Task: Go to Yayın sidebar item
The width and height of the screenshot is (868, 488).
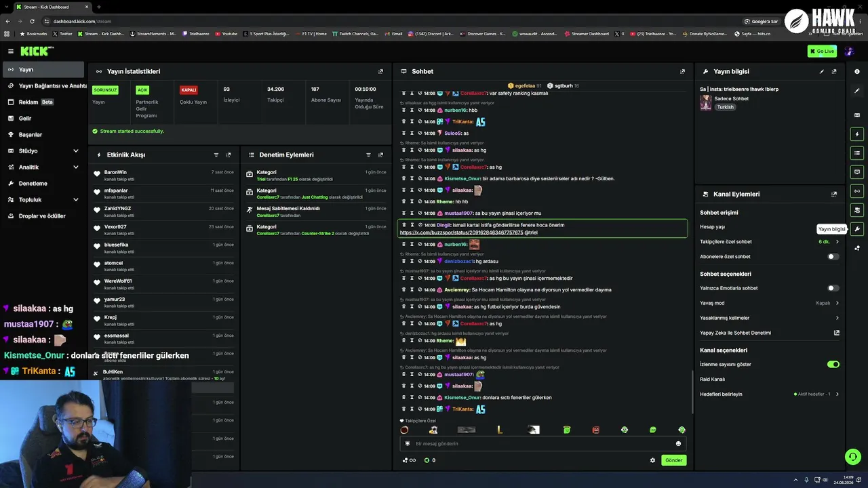Action: point(42,69)
